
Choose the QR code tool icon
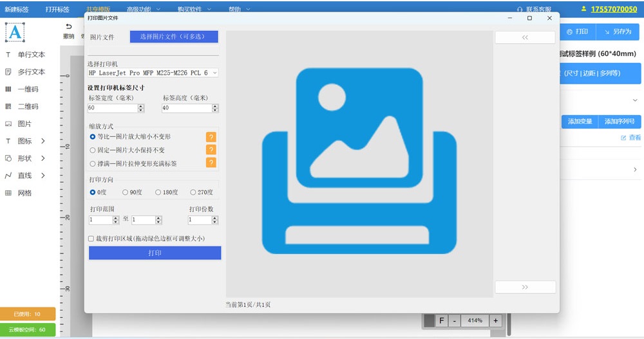pyautogui.click(x=8, y=107)
